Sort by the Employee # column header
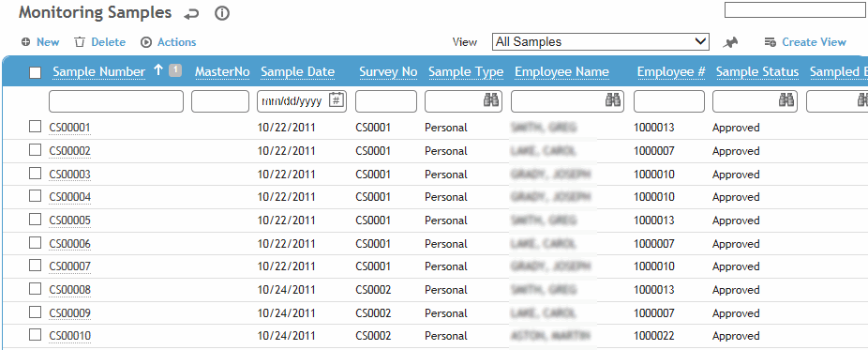This screenshot has height=350, width=868. [671, 72]
